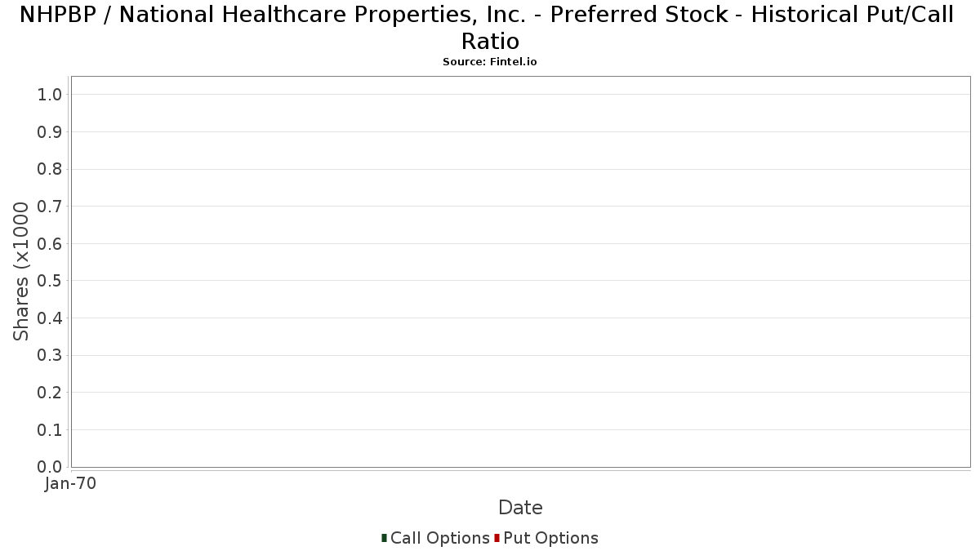
Task: Toggle the Put Options legend label
Action: [551, 538]
